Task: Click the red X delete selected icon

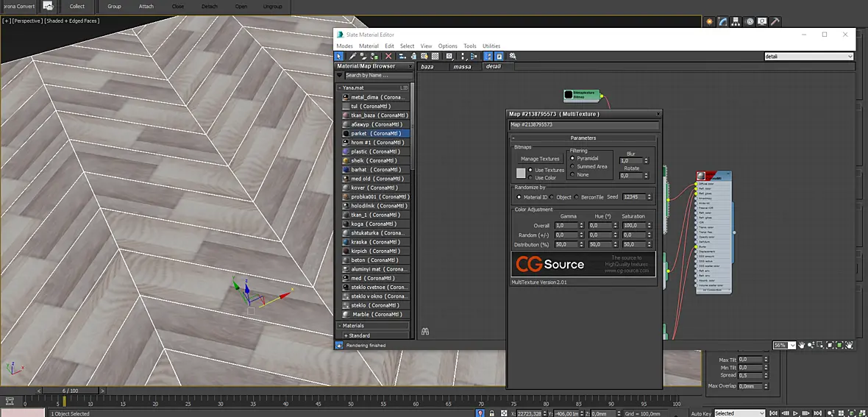Action: pyautogui.click(x=388, y=56)
